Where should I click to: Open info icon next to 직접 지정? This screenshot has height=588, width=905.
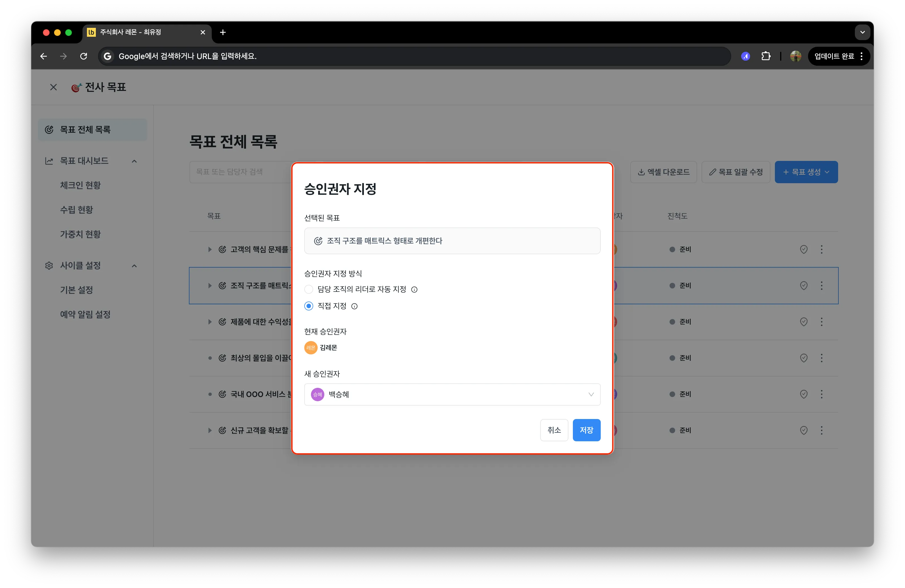354,306
